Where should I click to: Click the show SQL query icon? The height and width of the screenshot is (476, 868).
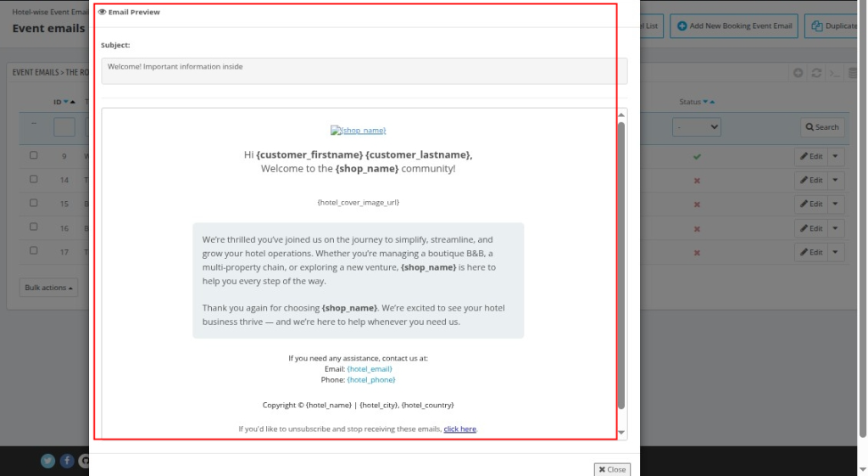tap(835, 73)
